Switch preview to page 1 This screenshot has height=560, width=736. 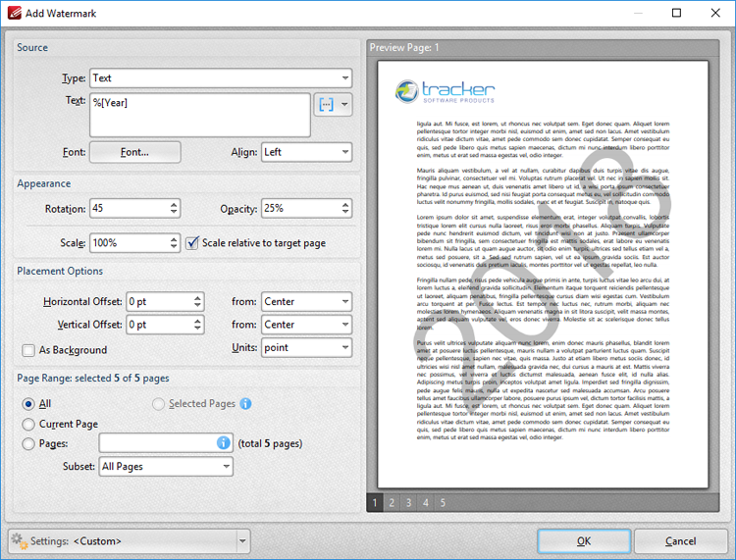point(375,503)
